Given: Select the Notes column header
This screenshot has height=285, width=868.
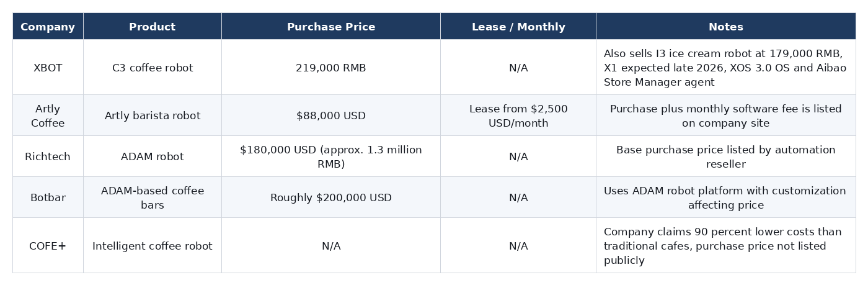Looking at the screenshot, I should pyautogui.click(x=726, y=27).
